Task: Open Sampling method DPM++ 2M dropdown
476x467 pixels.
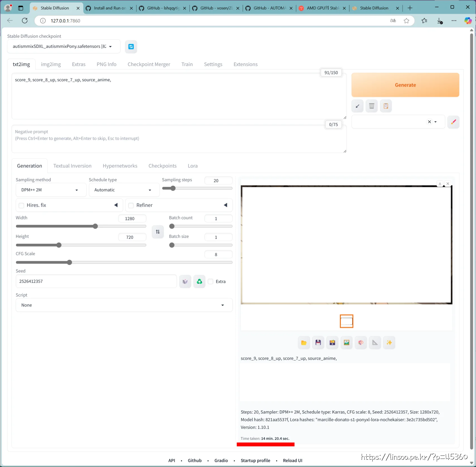Action: point(51,190)
